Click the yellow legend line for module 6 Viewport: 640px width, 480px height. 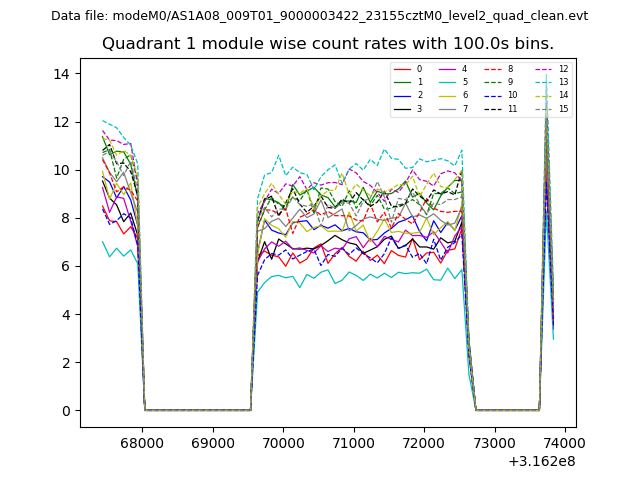click(447, 95)
